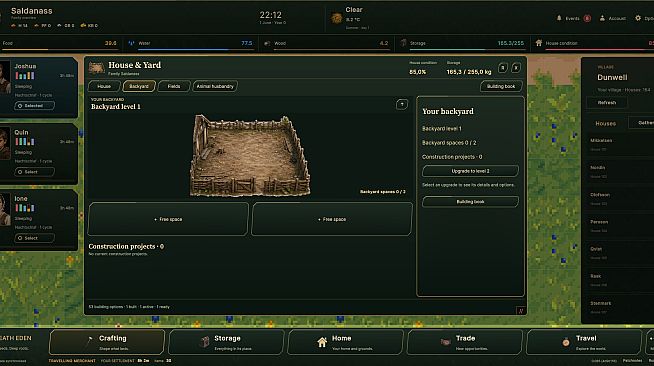Click Refresh in Dunwell village panel
Viewport: 654px width, 366px height.
pyautogui.click(x=607, y=103)
